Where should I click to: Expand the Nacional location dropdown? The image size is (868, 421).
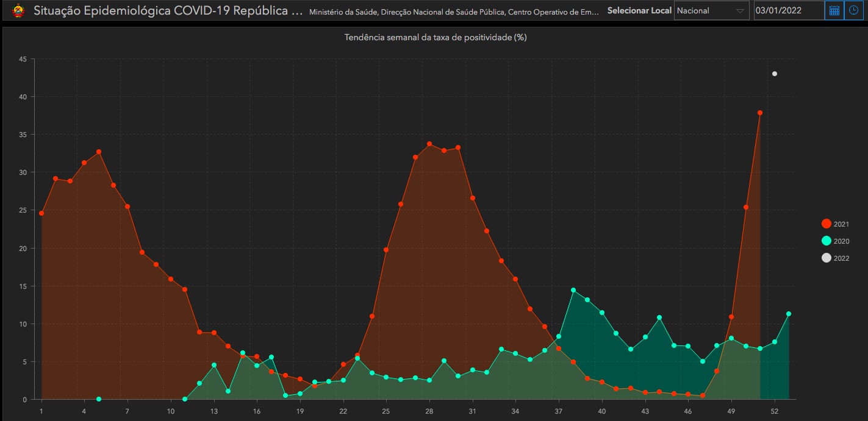[711, 10]
